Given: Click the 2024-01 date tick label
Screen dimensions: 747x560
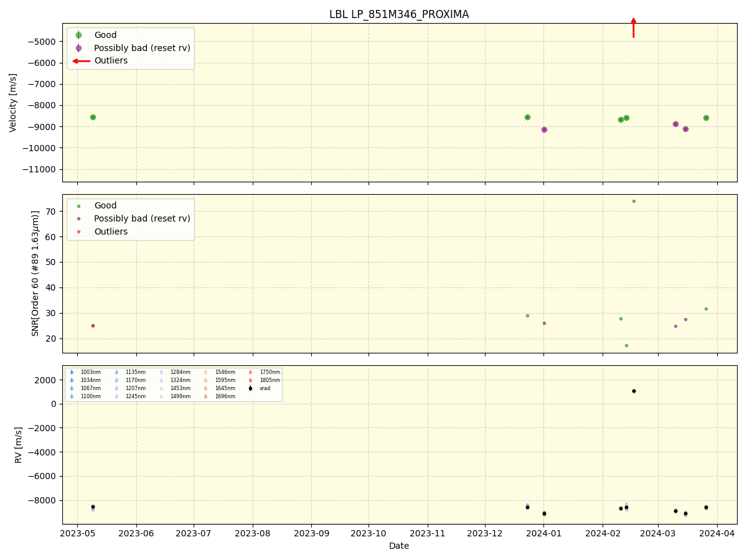Looking at the screenshot, I should tap(544, 533).
